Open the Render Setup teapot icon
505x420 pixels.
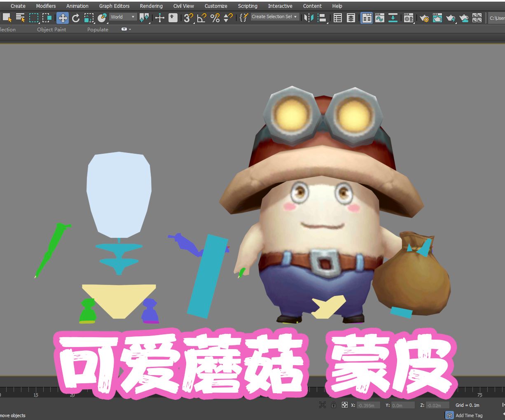pos(424,18)
